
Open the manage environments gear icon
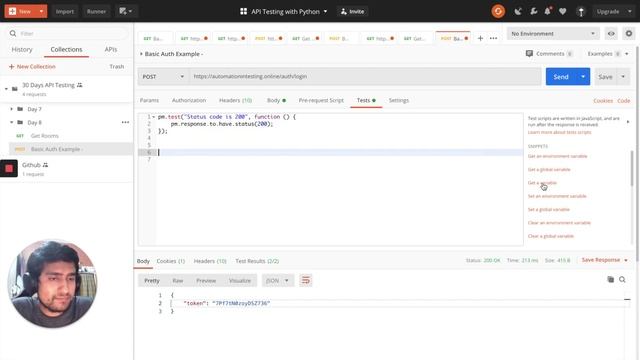629,33
